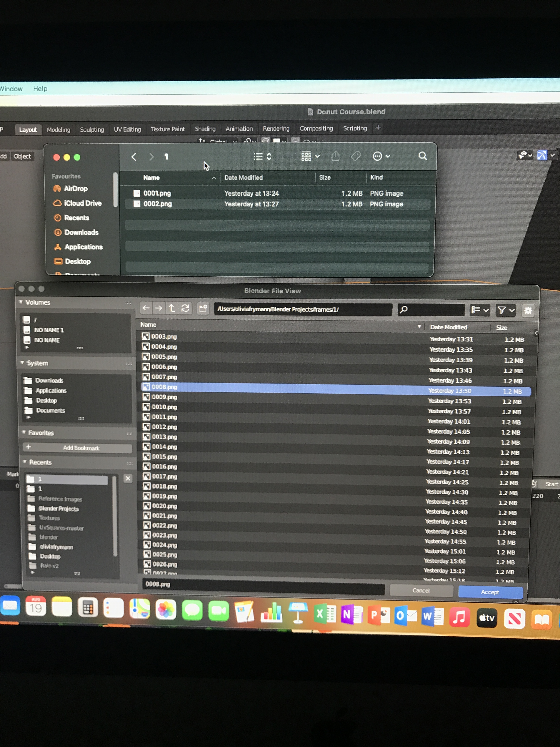Go to parent directory in Blender File View
This screenshot has height=747, width=560.
[x=172, y=308]
